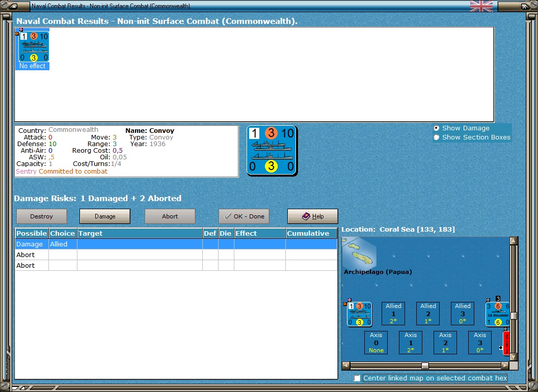Open the Help button
538x392 pixels.
point(313,216)
